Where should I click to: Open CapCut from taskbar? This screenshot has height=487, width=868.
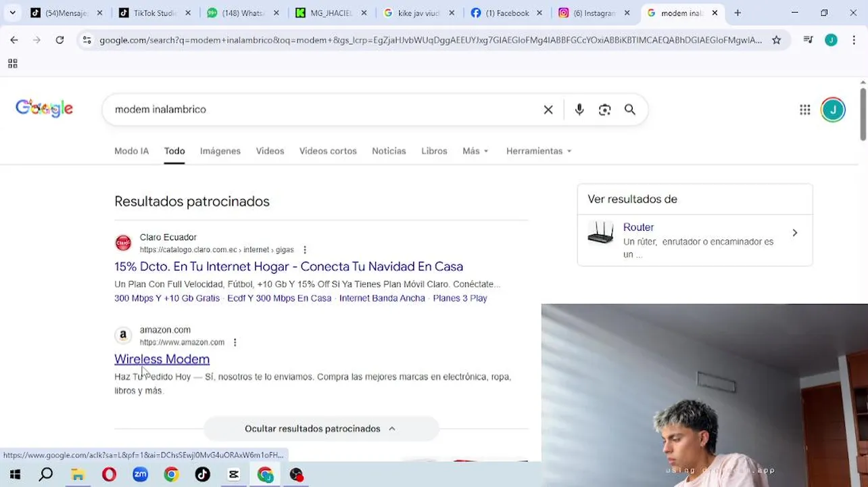pos(233,475)
